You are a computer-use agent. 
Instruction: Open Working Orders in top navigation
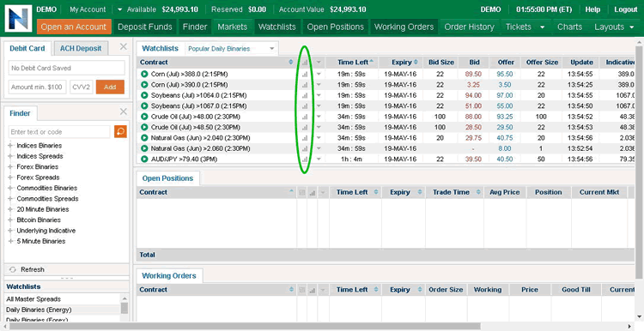coord(404,27)
